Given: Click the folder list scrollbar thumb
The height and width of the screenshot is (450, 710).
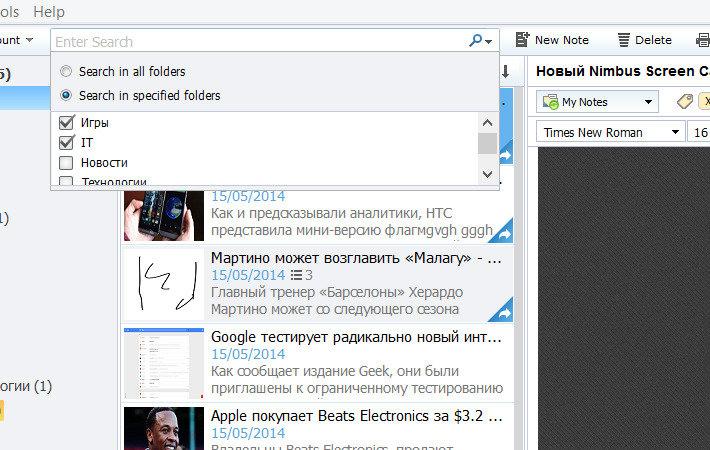Looking at the screenshot, I should pos(487,144).
